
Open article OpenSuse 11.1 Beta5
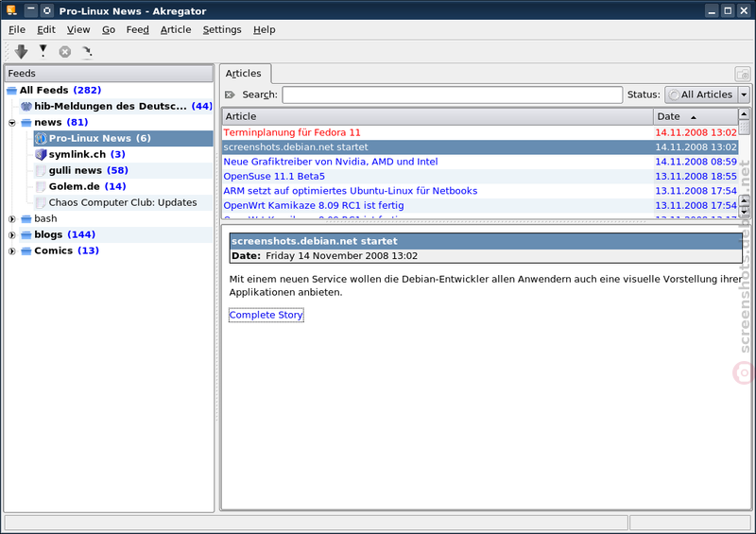(274, 176)
